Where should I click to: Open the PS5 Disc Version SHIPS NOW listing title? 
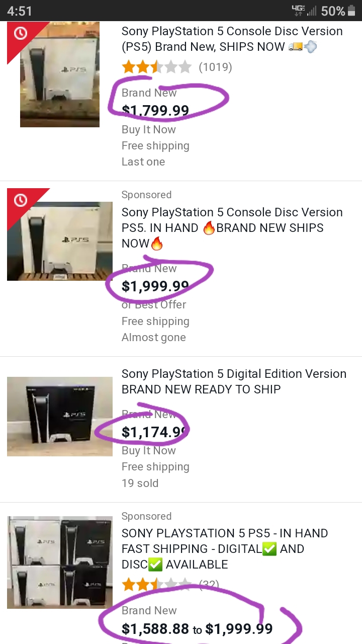pos(232,39)
